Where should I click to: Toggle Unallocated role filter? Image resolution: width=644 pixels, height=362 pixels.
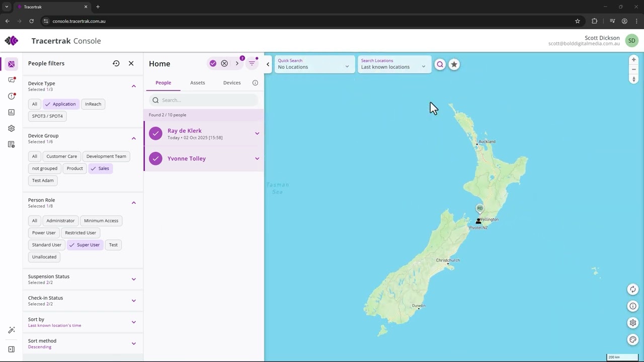coord(44,257)
